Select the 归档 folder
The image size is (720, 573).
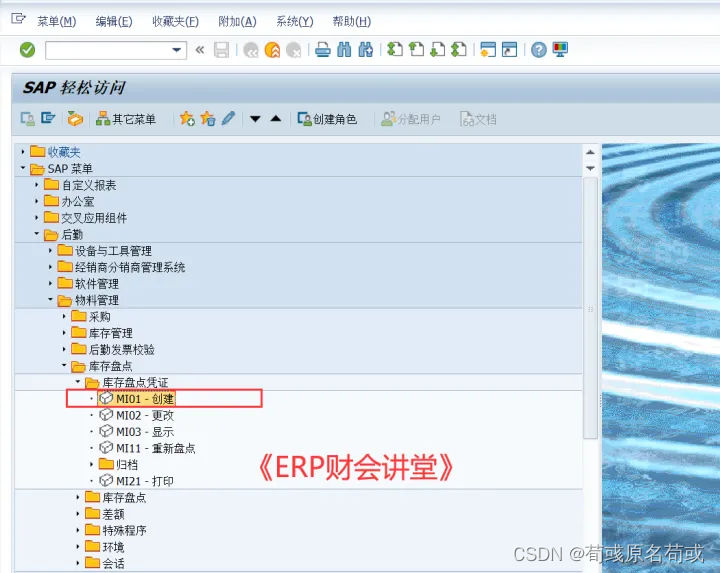pyautogui.click(x=118, y=465)
